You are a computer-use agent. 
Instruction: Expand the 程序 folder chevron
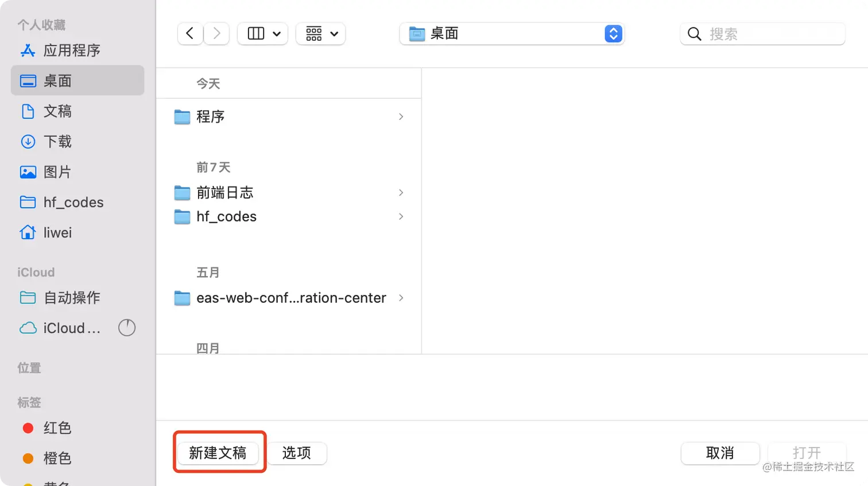pos(401,116)
